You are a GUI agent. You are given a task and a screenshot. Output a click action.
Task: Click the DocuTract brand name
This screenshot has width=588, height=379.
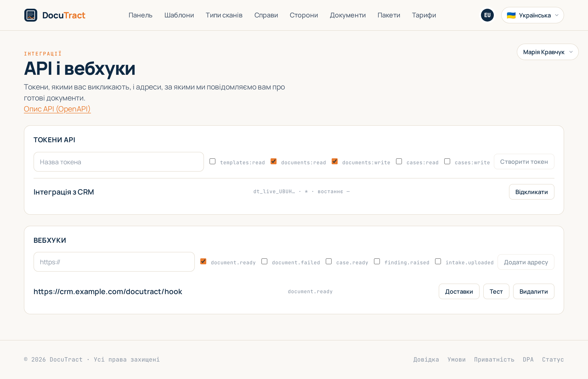(64, 15)
